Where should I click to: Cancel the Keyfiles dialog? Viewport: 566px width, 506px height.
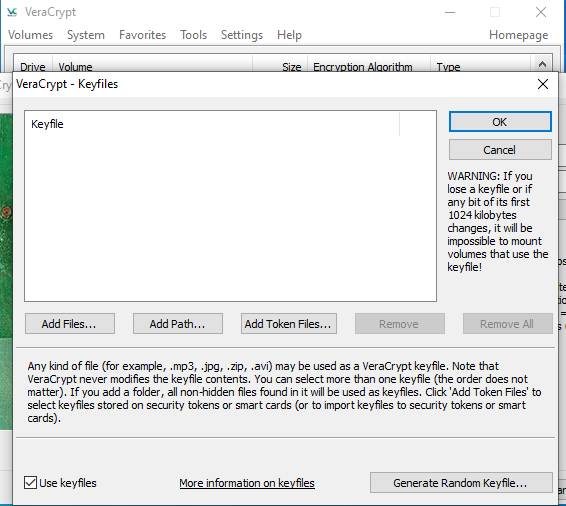pyautogui.click(x=500, y=150)
